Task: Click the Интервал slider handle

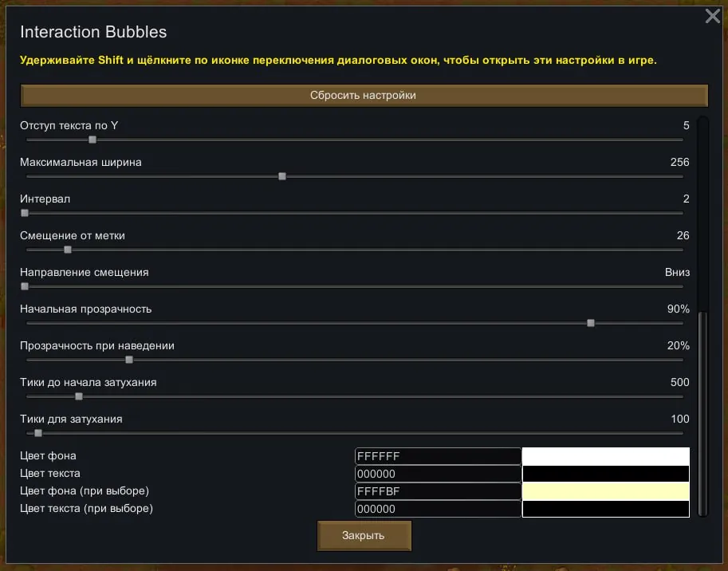Action: [25, 213]
